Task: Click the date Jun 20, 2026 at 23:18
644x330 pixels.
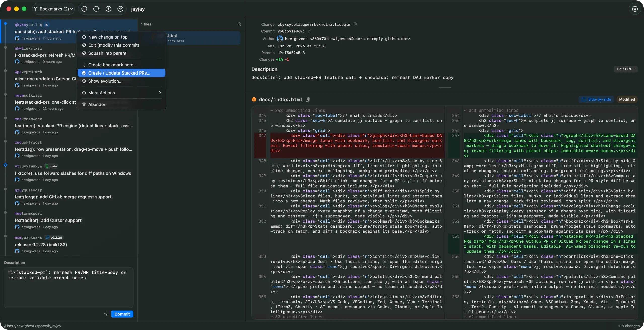Action: [301, 46]
